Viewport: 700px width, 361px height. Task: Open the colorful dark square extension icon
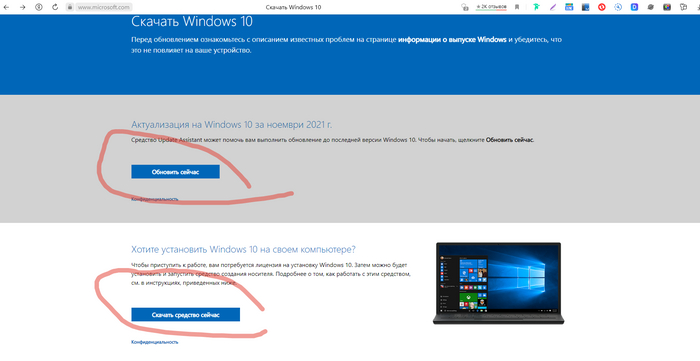667,7
